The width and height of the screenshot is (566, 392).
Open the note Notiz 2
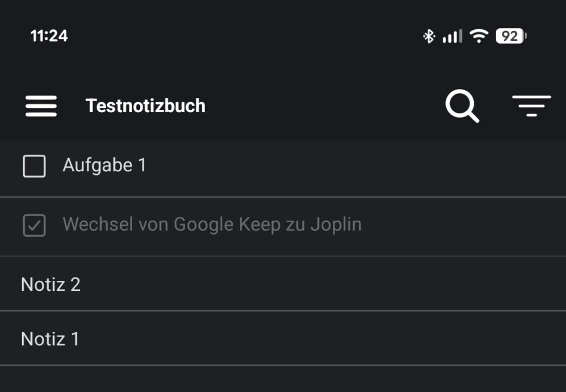point(50,285)
